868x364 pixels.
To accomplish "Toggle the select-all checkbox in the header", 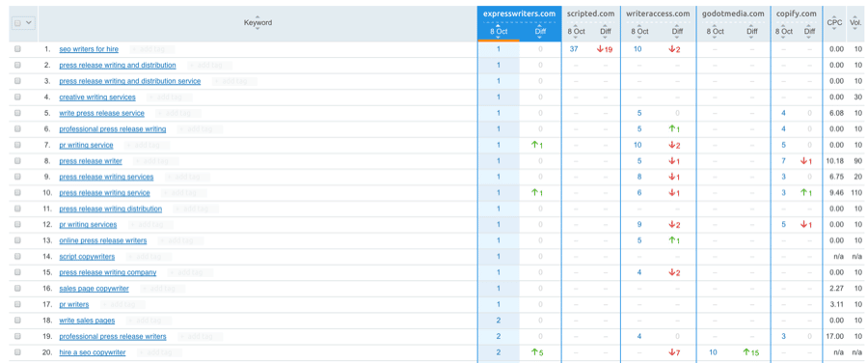I will coord(17,23).
